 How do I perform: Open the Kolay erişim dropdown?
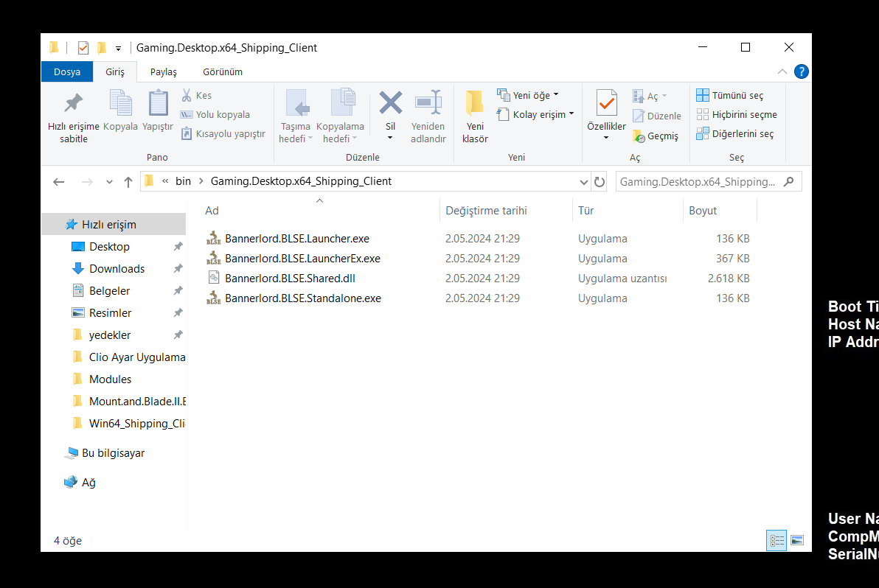(x=535, y=114)
